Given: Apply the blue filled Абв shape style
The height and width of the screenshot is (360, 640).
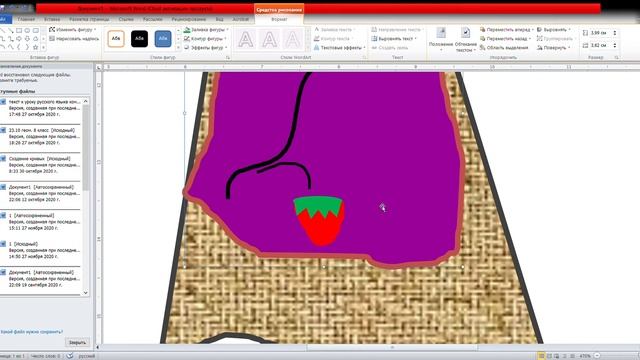Looking at the screenshot, I should [163, 39].
